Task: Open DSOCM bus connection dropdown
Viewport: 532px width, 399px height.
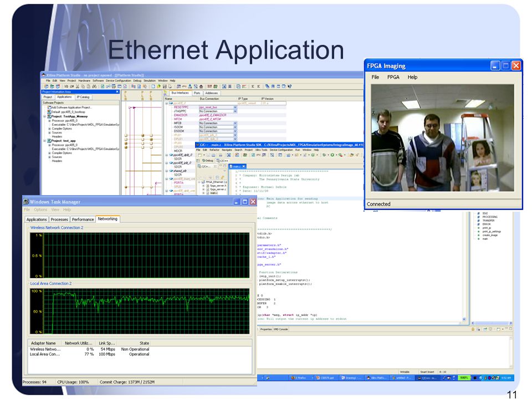Action: point(235,131)
